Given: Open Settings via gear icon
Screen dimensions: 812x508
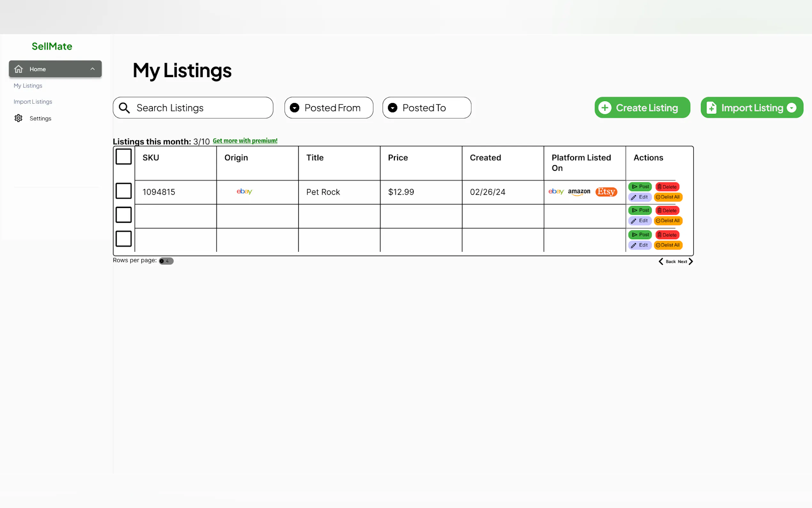Looking at the screenshot, I should pyautogui.click(x=19, y=118).
